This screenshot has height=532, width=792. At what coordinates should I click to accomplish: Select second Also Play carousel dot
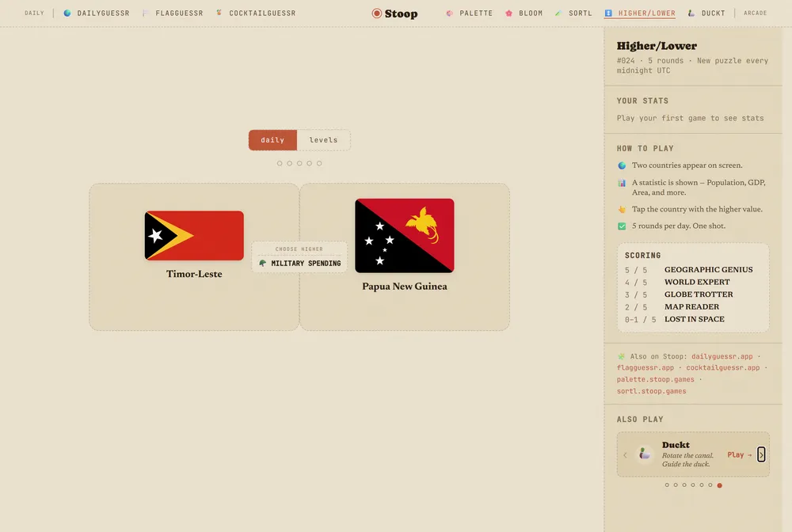pos(676,485)
